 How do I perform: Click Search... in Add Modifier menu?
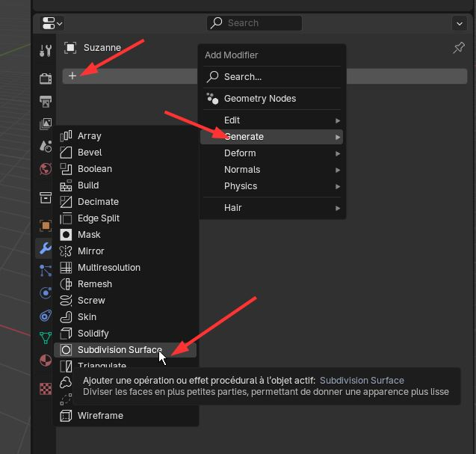click(272, 77)
